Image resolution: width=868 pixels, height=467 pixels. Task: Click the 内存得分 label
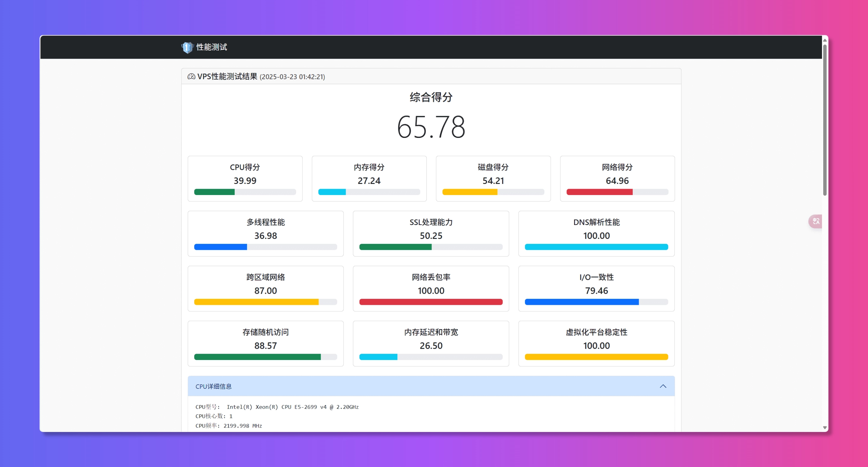click(369, 167)
